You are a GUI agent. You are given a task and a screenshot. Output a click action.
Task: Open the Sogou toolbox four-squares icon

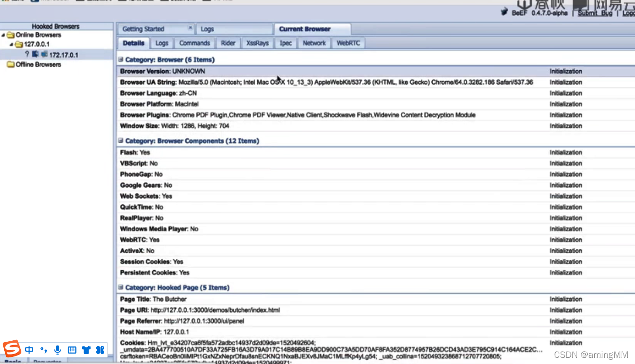click(x=100, y=350)
